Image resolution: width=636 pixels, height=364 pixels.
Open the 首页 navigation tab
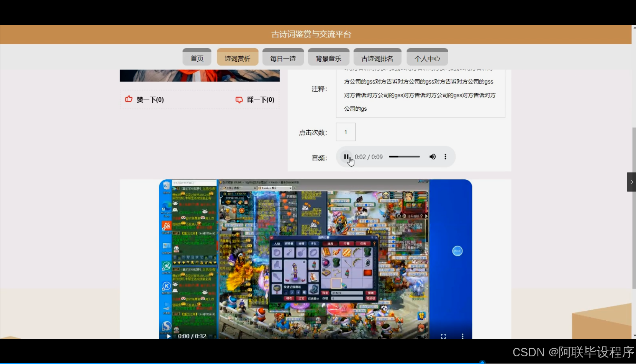(197, 57)
